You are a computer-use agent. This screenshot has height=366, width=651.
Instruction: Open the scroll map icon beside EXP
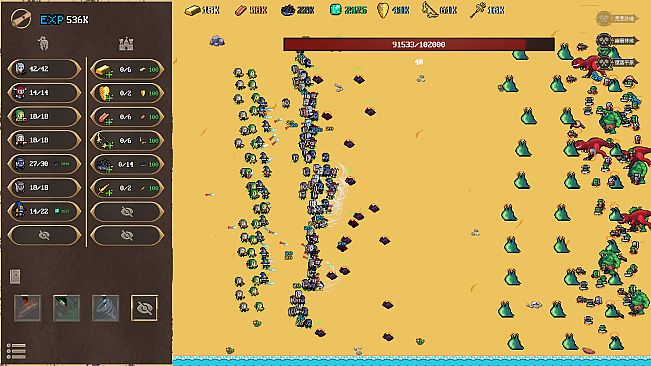click(x=21, y=19)
